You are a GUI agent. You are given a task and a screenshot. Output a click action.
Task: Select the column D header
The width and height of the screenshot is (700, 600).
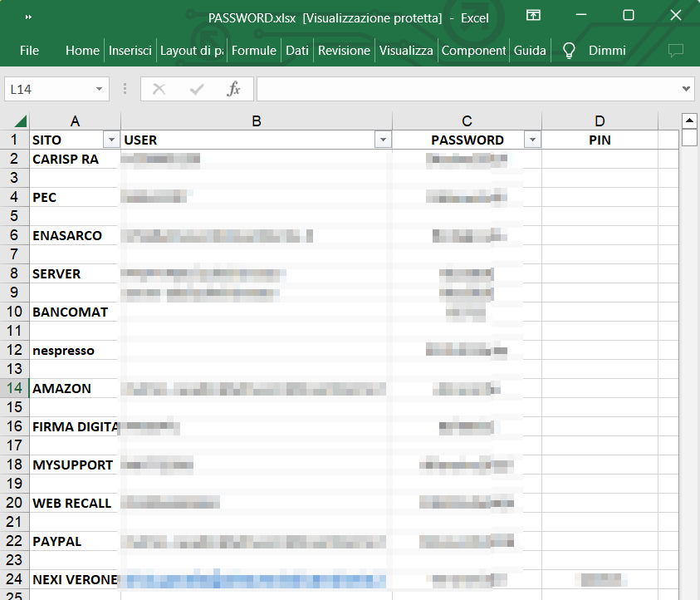(600, 121)
